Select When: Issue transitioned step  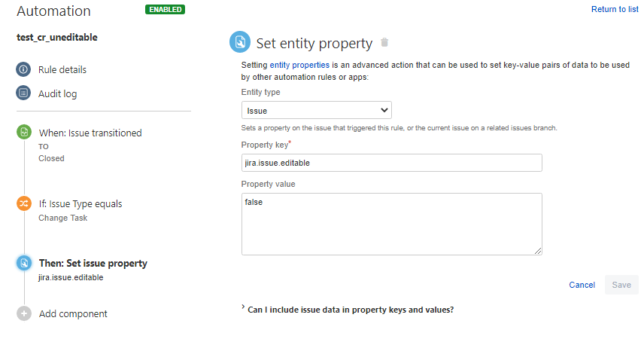pyautogui.click(x=90, y=133)
